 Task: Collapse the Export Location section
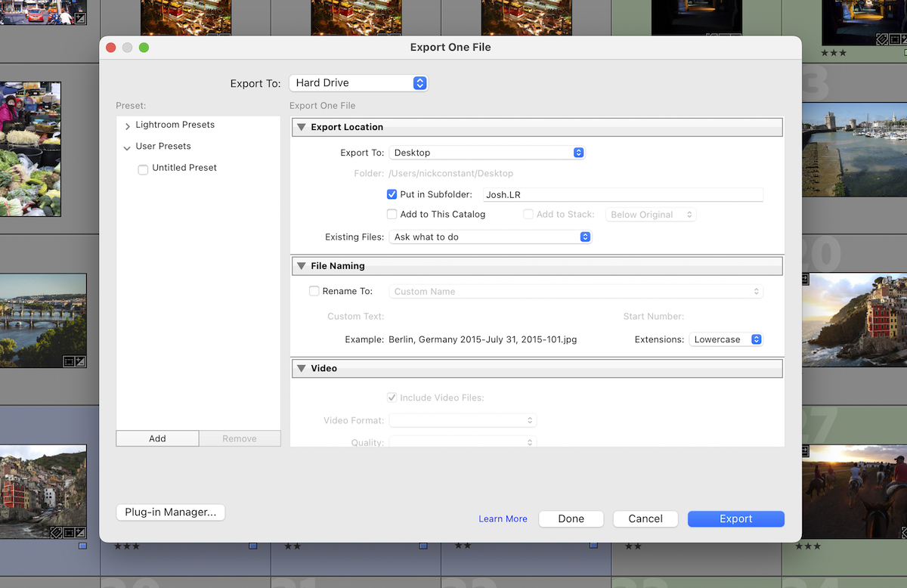[x=300, y=127]
